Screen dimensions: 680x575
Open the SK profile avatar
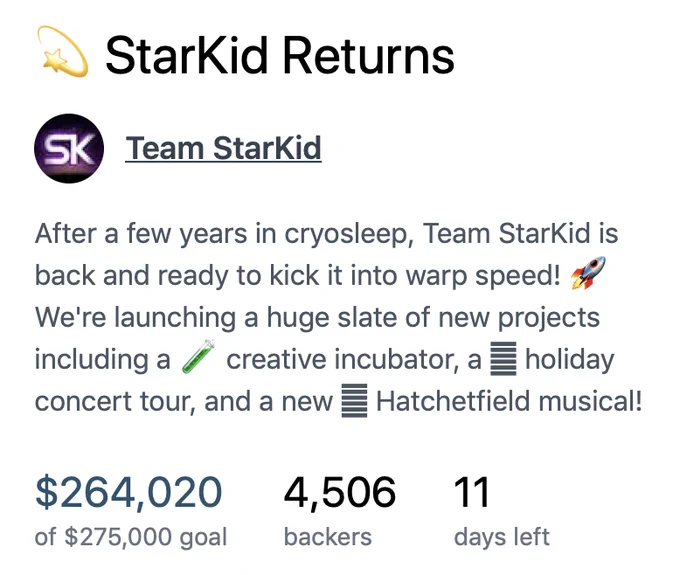tap(69, 148)
